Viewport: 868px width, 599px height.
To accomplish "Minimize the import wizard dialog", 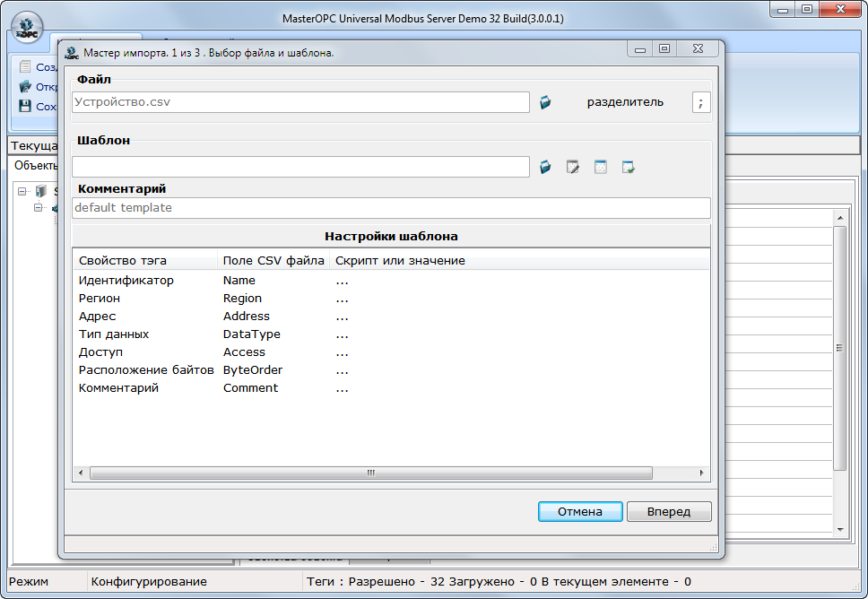I will pos(640,48).
